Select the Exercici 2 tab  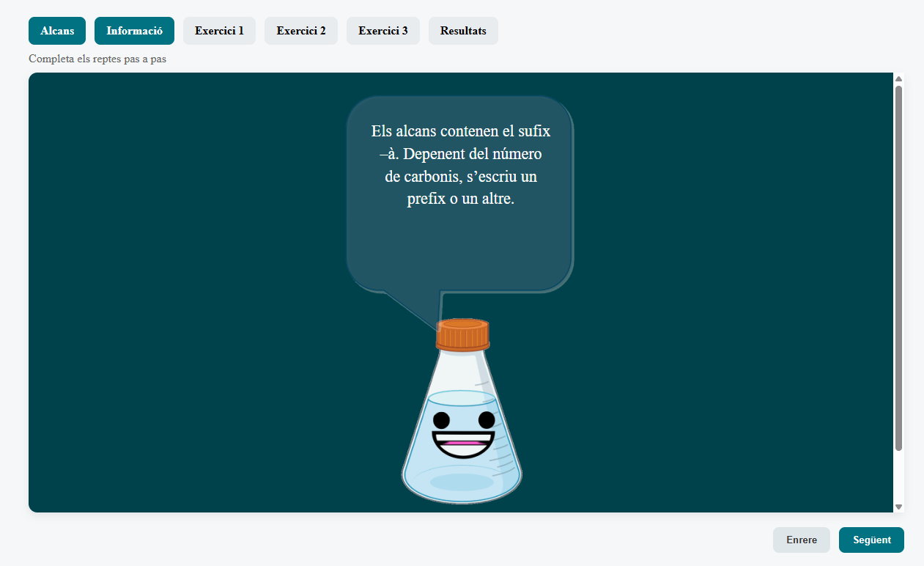[x=301, y=31]
